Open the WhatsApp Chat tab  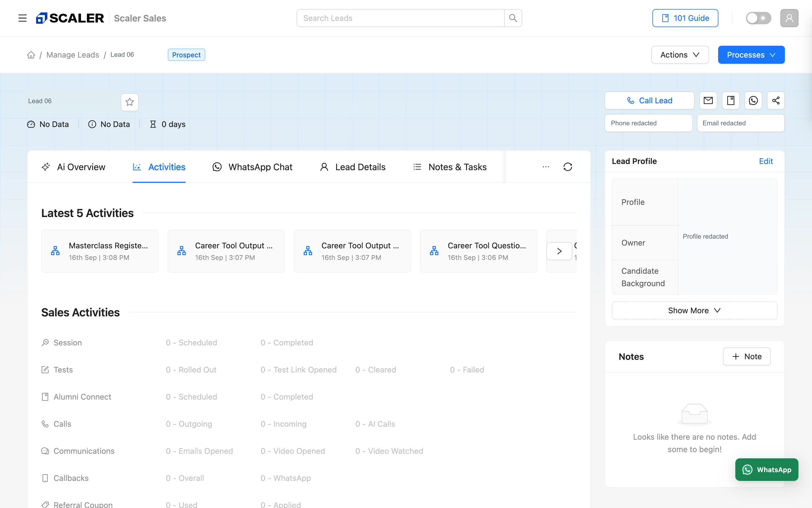coord(252,167)
